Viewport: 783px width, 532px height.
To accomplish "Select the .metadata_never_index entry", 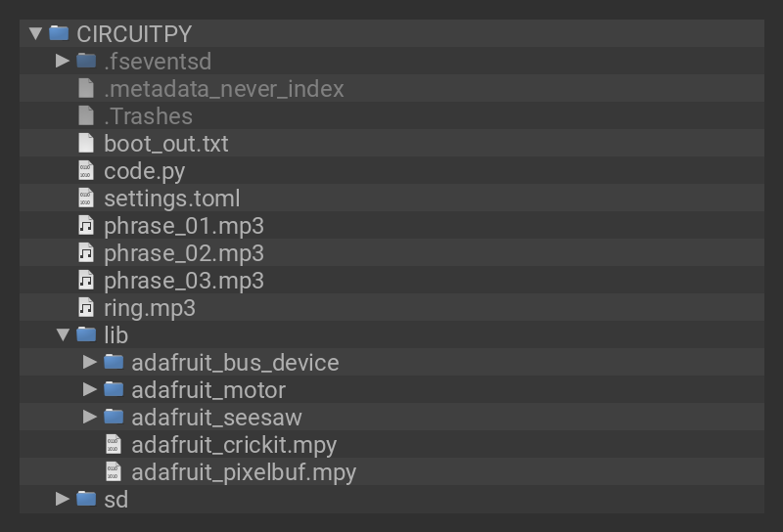I will [224, 88].
